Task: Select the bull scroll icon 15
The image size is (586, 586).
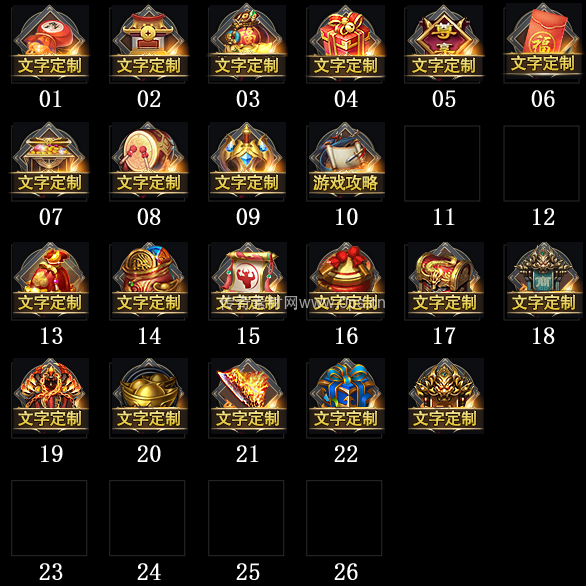Action: coord(247,281)
